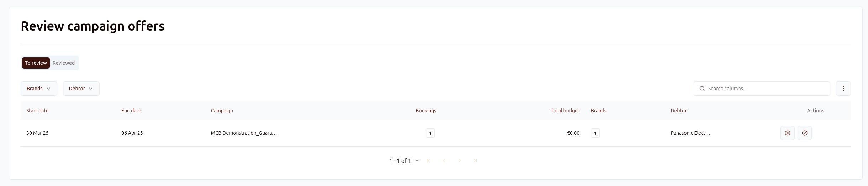
Task: Open the three-dot column options menu
Action: 843,89
